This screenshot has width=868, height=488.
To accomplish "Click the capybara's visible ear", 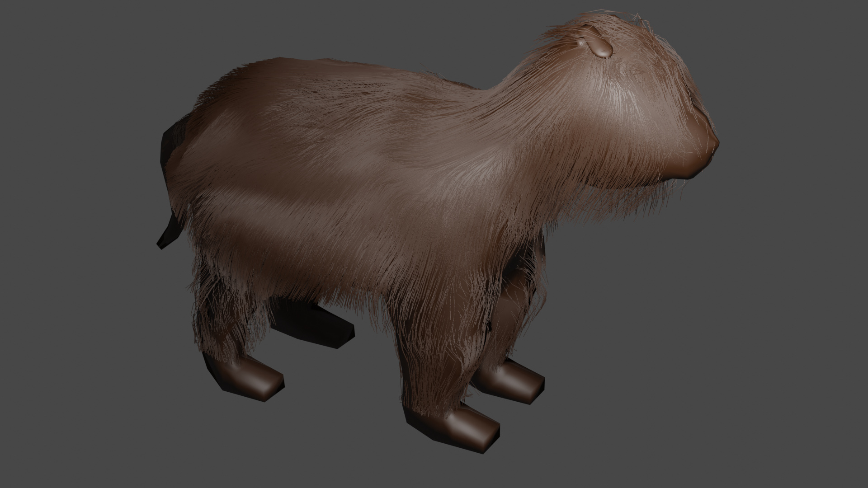I will pos(600,47).
